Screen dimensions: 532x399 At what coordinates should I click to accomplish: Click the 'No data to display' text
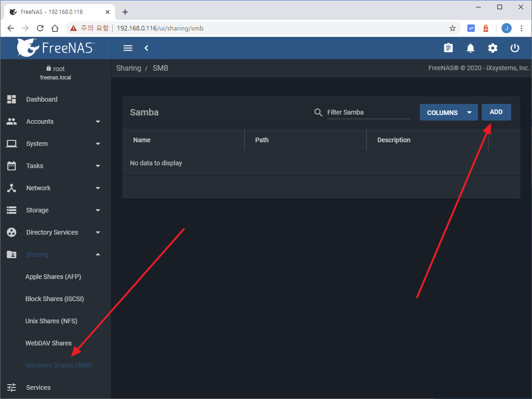point(156,163)
